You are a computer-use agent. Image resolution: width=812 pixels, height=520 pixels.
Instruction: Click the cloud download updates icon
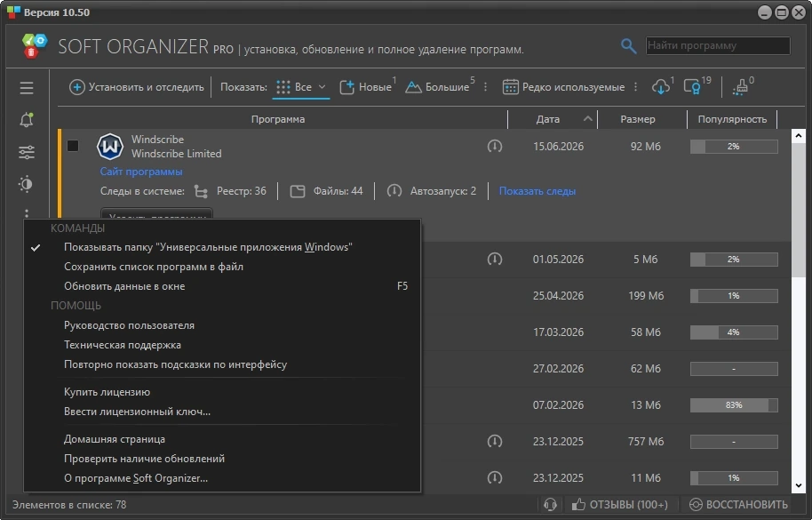click(x=661, y=87)
